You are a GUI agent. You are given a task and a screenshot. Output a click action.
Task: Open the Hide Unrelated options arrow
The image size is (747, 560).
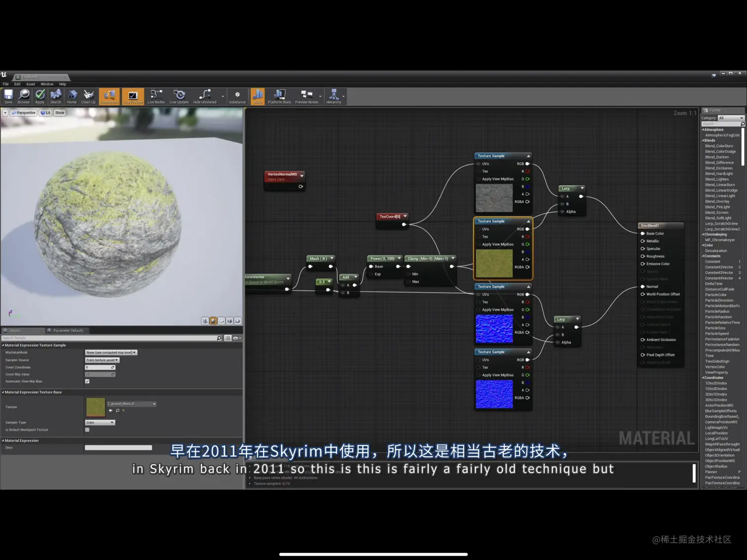point(223,96)
